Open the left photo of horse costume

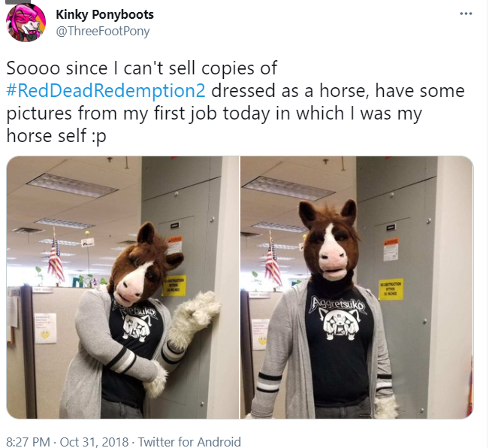click(x=123, y=287)
